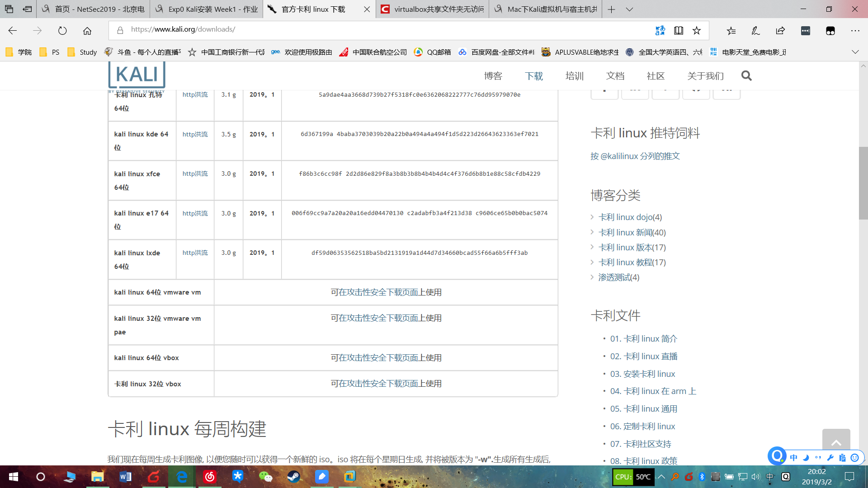Image resolution: width=868 pixels, height=488 pixels.
Task: Go back to the previous page
Action: (13, 31)
